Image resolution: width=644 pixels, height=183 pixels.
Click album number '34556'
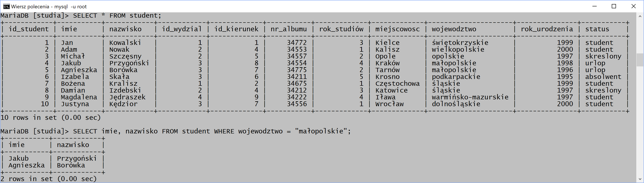click(x=297, y=104)
